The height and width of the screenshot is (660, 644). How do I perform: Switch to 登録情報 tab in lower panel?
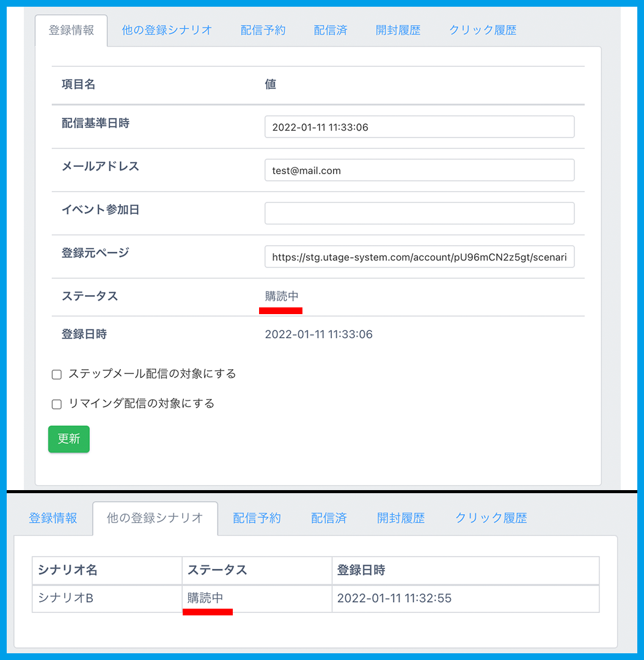(x=53, y=518)
